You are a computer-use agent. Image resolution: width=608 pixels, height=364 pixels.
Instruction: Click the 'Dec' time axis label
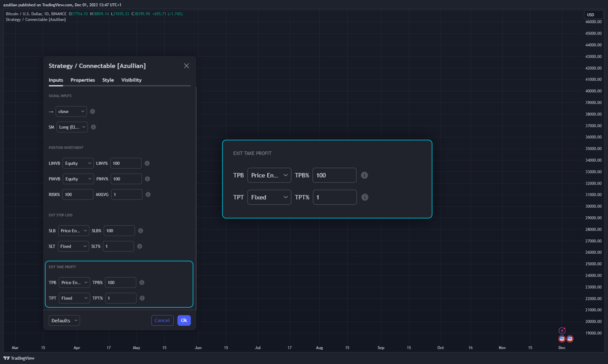click(x=562, y=347)
